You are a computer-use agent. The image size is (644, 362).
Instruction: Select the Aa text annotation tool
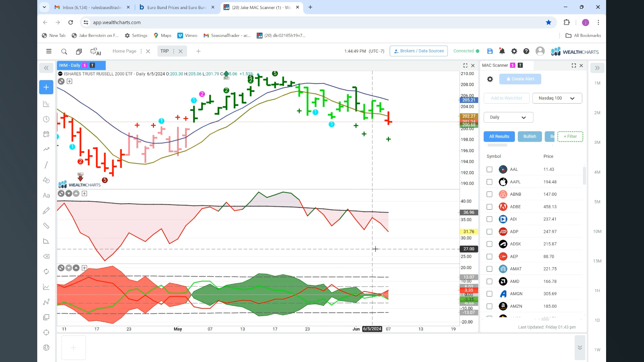[x=46, y=195]
